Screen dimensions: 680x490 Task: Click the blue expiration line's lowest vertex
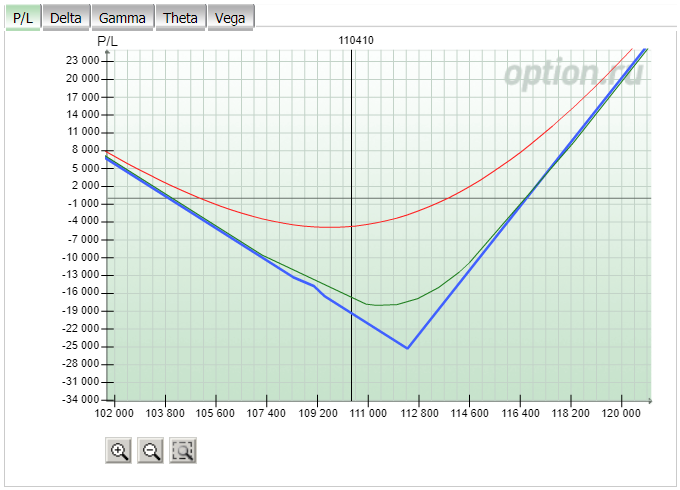407,348
